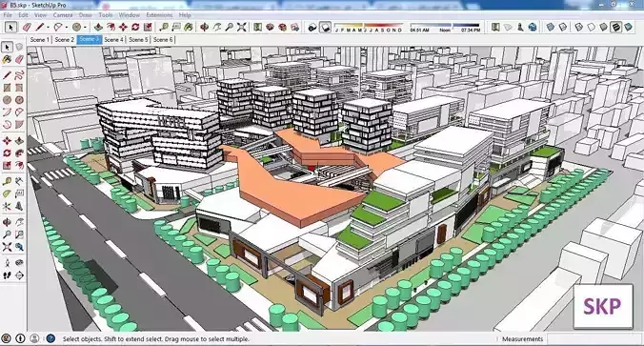Click the help question mark in status bar
This screenshot has height=346, width=644.
click(50, 338)
